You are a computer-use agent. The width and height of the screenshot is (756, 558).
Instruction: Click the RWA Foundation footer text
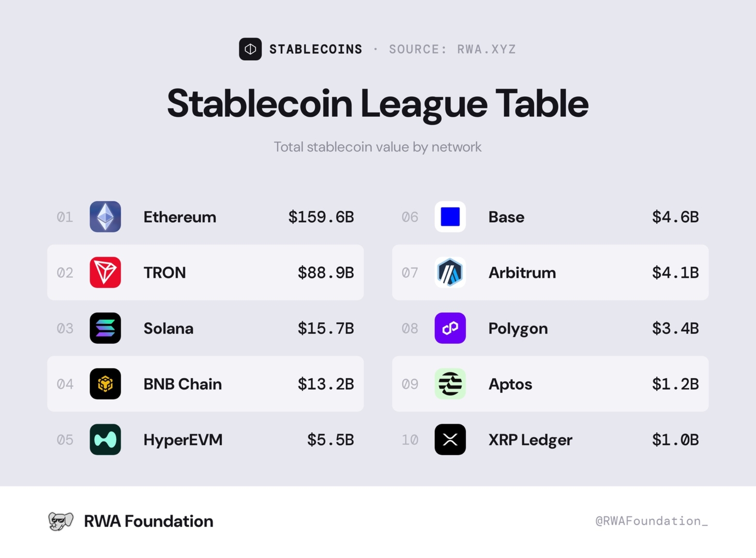pos(148,521)
